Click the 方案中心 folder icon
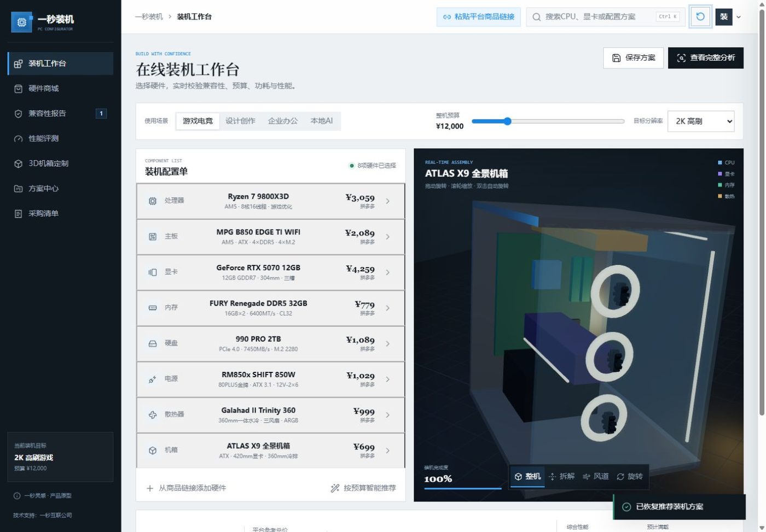This screenshot has width=766, height=532. coord(18,189)
